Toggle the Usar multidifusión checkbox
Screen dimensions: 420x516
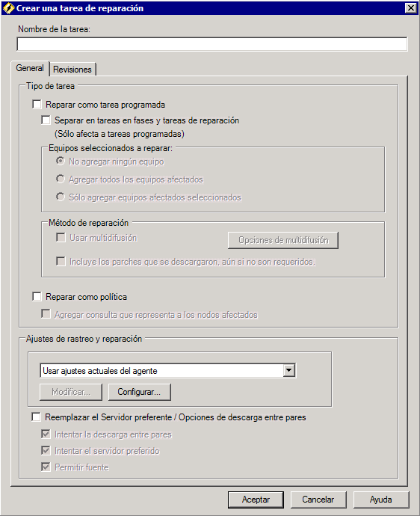[x=61, y=237]
